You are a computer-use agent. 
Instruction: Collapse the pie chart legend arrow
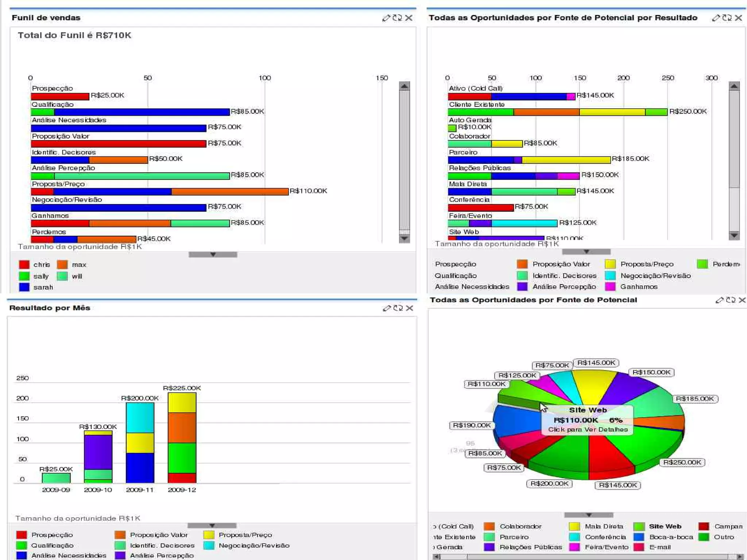click(588, 515)
